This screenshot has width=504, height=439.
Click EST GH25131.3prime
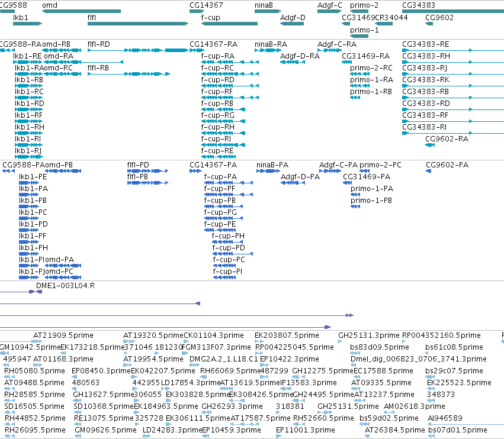point(369,335)
